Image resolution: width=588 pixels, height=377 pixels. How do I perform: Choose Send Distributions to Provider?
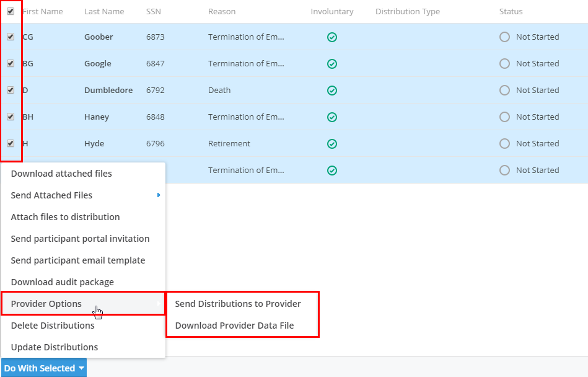(x=238, y=304)
